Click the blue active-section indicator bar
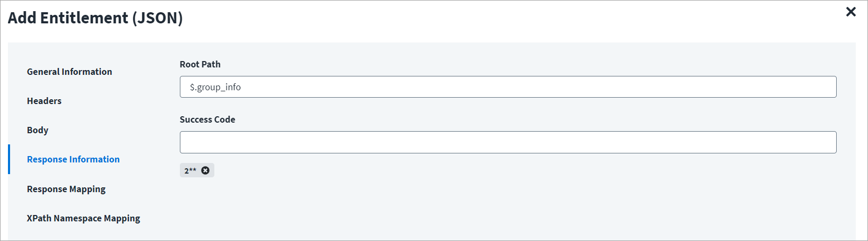Screen dimensions: 868x241 [x=9, y=159]
